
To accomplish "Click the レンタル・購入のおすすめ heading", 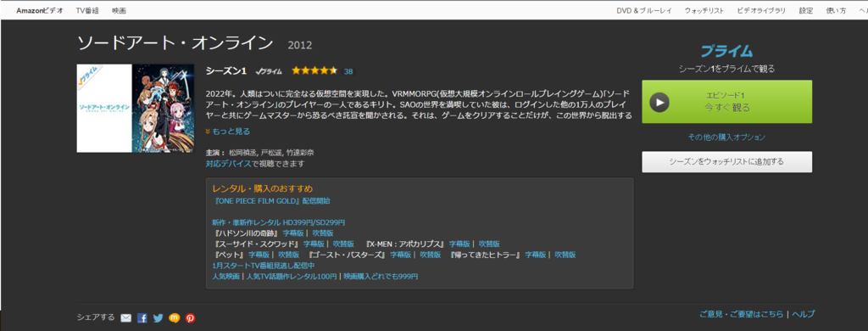I will pyautogui.click(x=263, y=189).
